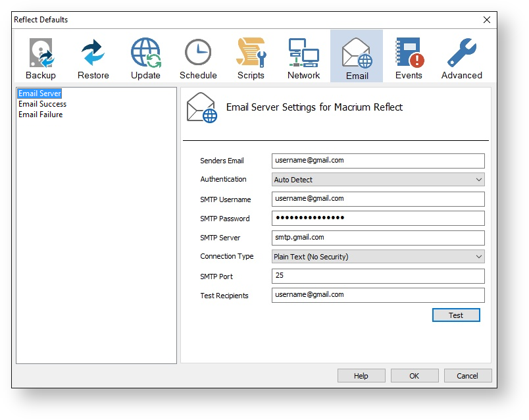
Task: Open the Restore defaults section
Action: click(93, 57)
